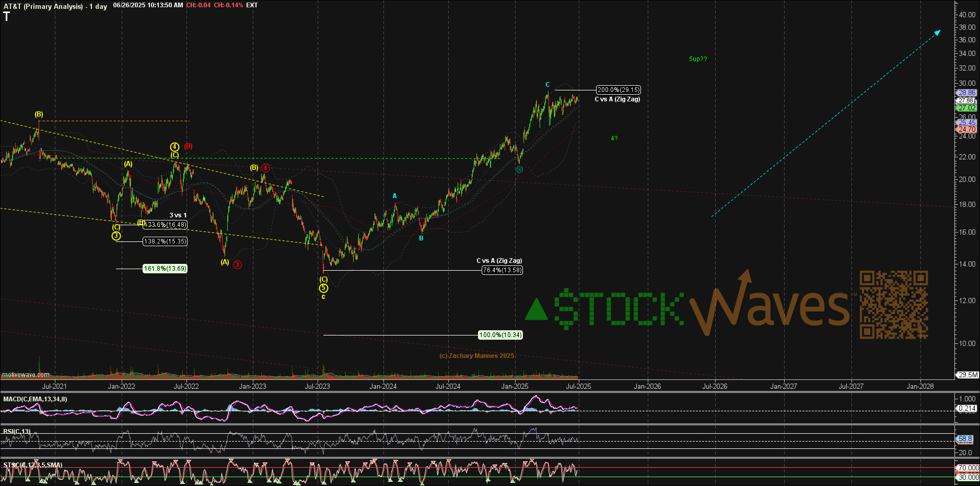
Task: Select the Jan-2028 date axis label
Action: click(x=920, y=387)
